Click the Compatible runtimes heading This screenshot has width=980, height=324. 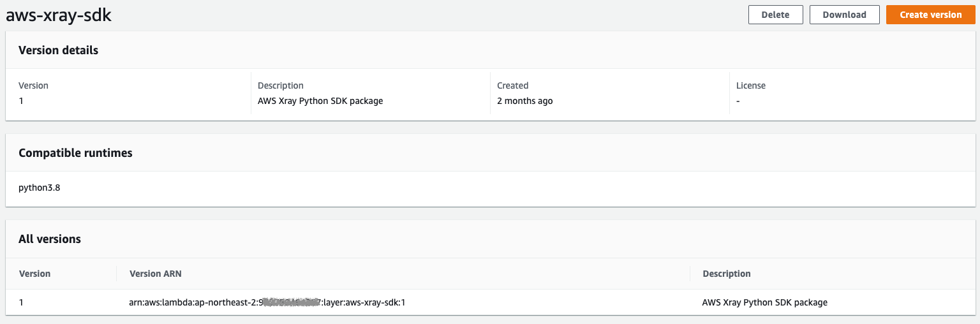pos(75,153)
